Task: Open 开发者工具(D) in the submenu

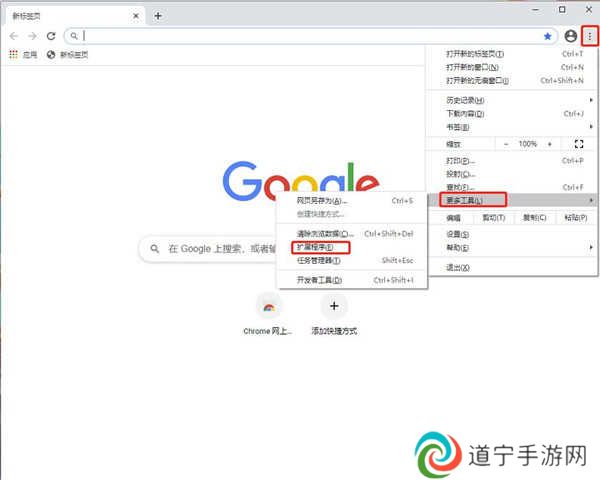Action: (352, 280)
